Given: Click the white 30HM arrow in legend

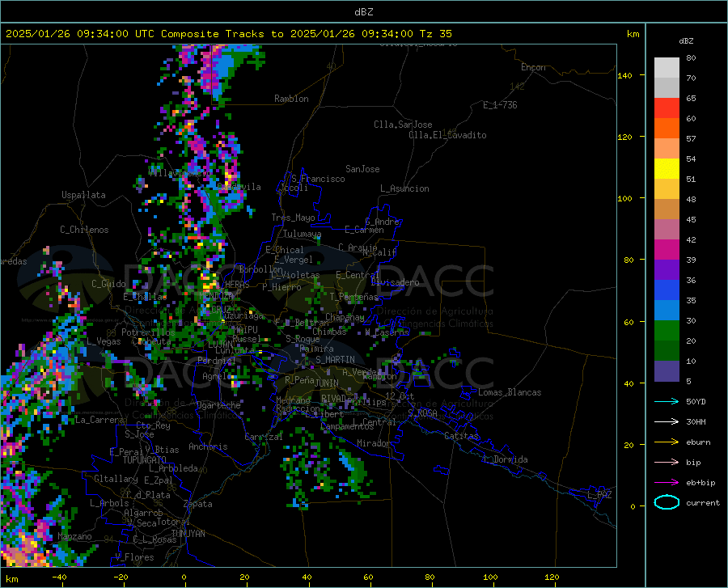Looking at the screenshot, I should (667, 421).
